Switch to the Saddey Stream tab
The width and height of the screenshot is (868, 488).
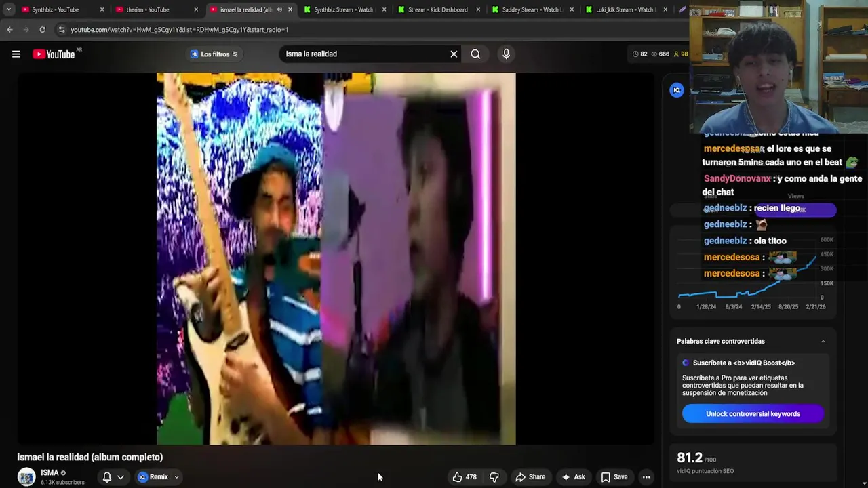532,9
